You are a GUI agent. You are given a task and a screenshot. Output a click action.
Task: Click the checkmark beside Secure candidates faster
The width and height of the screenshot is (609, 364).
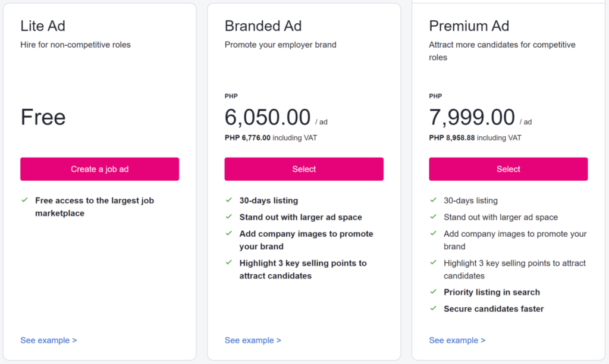(x=433, y=309)
